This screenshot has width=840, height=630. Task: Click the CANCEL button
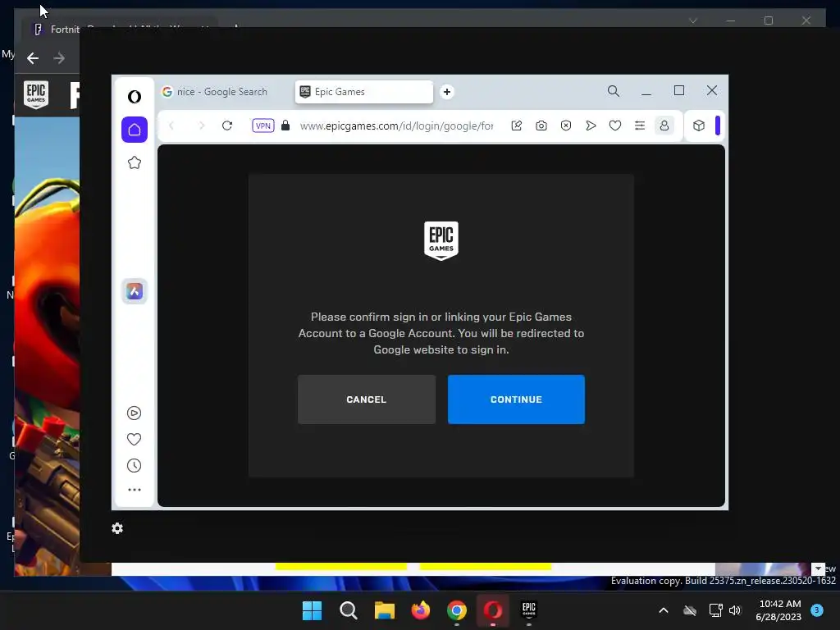pos(367,399)
